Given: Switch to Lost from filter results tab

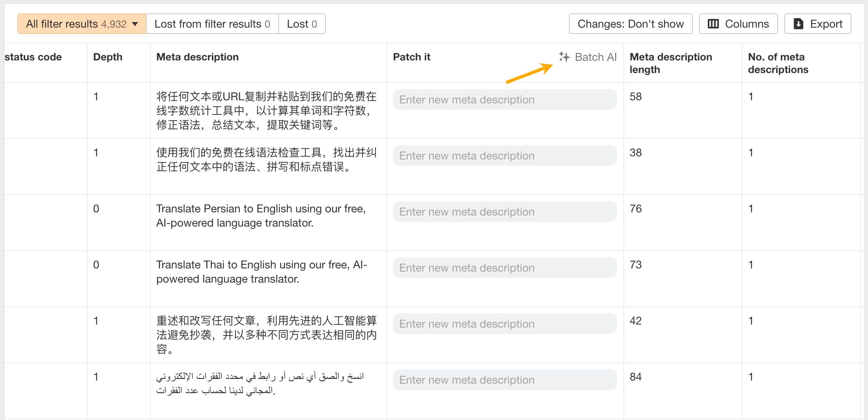Looking at the screenshot, I should coord(212,24).
